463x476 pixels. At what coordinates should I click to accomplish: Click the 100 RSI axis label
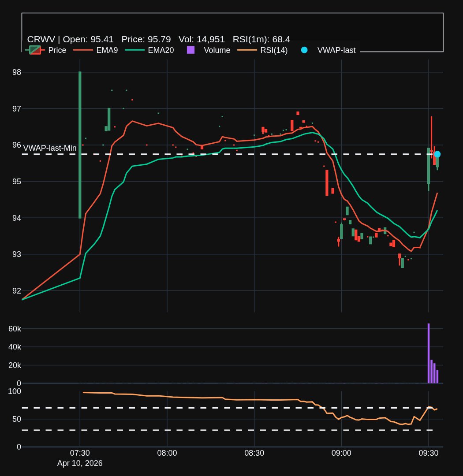[15, 391]
